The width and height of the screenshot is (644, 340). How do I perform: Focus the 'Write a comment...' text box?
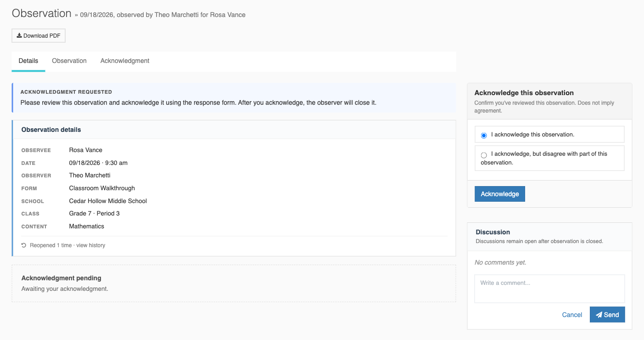coord(549,289)
